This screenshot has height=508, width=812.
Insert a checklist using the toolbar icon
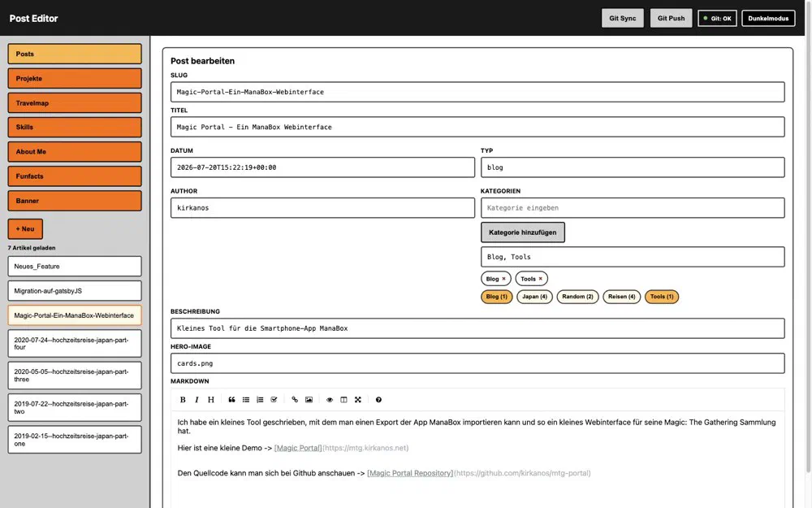[274, 400]
